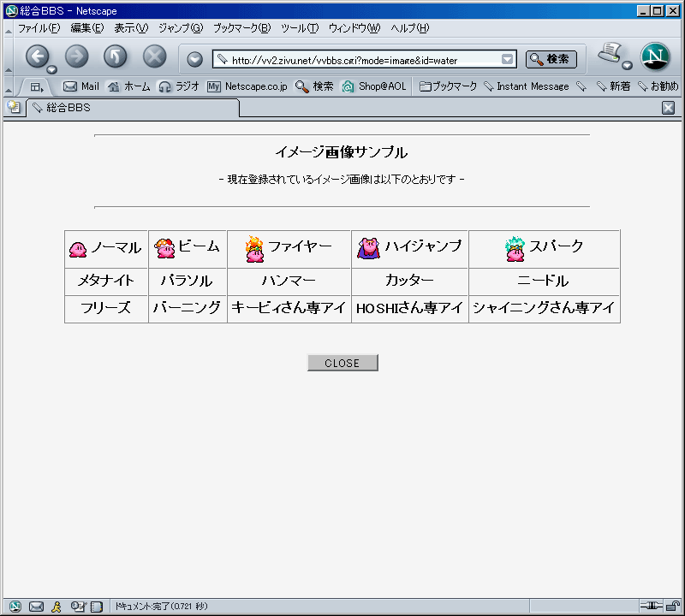Click the カッター table cell
The width and height of the screenshot is (685, 616).
[x=410, y=281]
